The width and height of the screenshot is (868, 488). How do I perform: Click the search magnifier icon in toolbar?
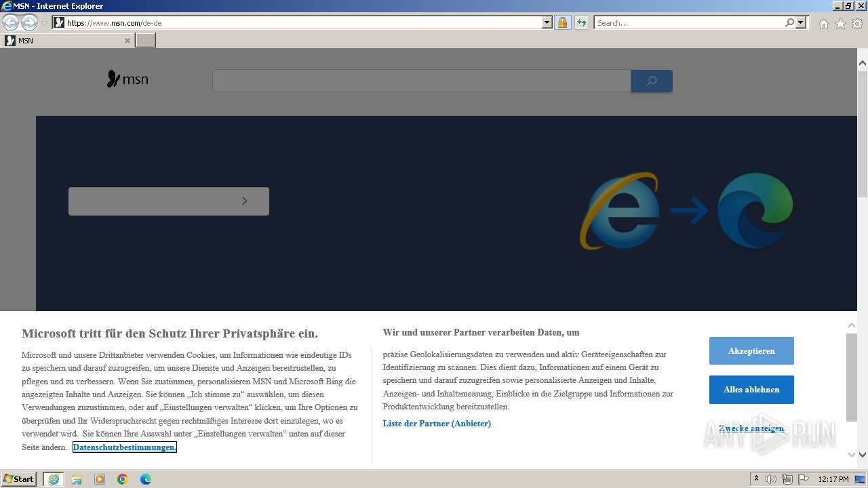(x=789, y=22)
